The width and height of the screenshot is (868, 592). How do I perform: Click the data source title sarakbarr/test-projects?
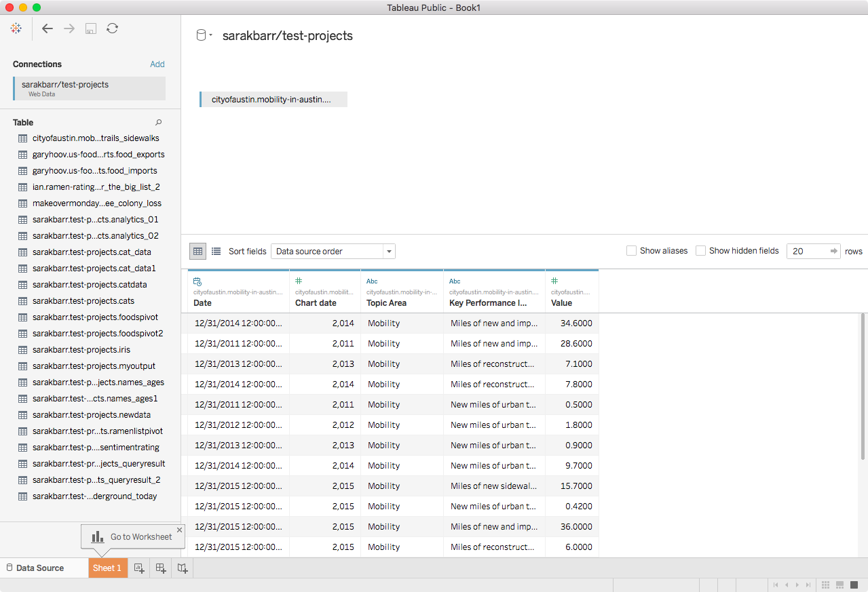click(x=288, y=36)
